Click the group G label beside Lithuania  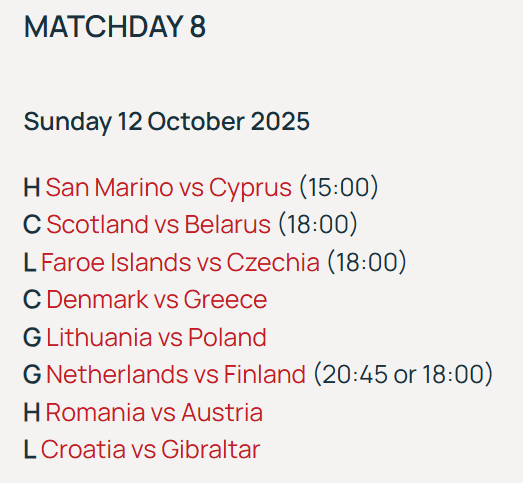[32, 337]
